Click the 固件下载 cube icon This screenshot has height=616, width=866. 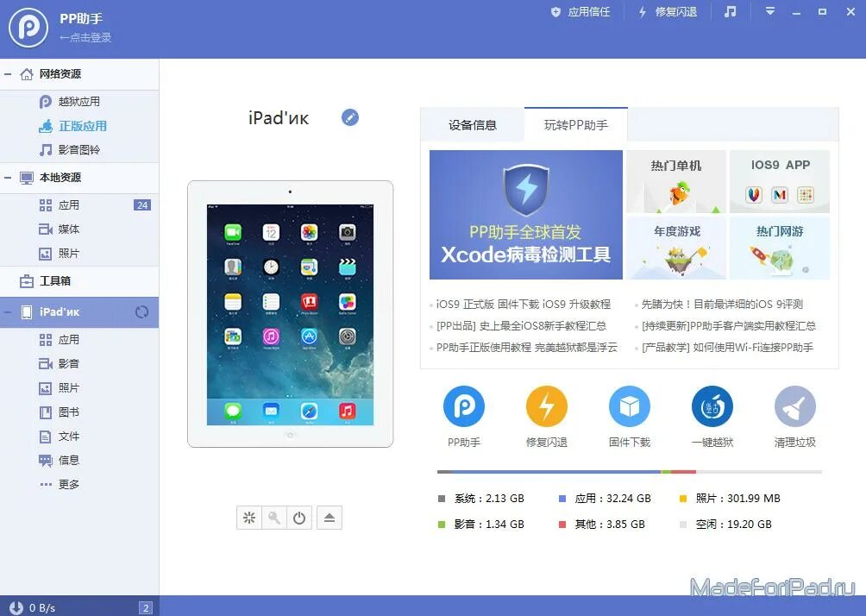click(x=630, y=406)
